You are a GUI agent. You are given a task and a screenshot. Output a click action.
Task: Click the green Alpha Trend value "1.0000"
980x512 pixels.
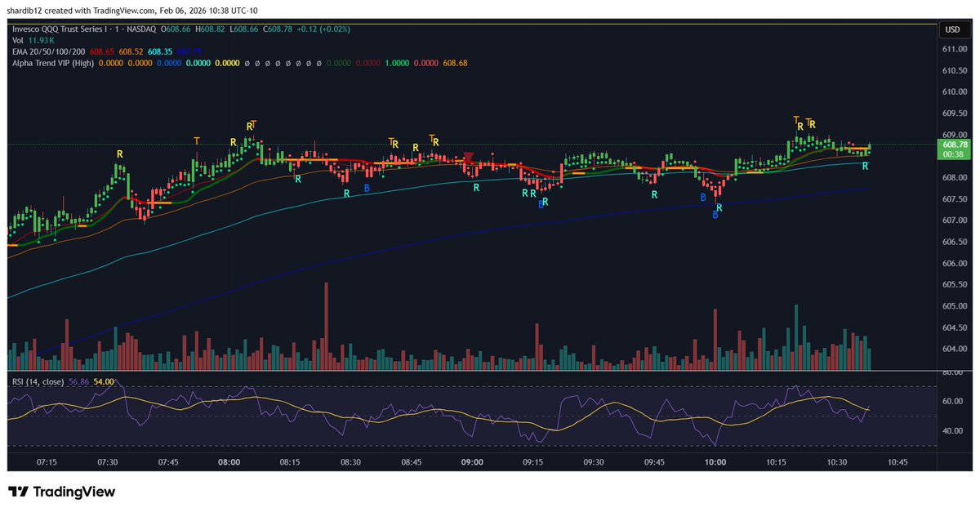click(398, 63)
